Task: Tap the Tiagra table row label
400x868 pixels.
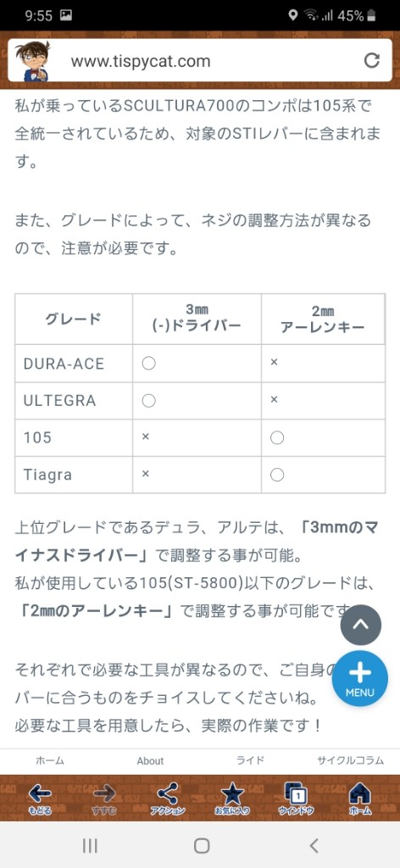Action: pos(47,475)
